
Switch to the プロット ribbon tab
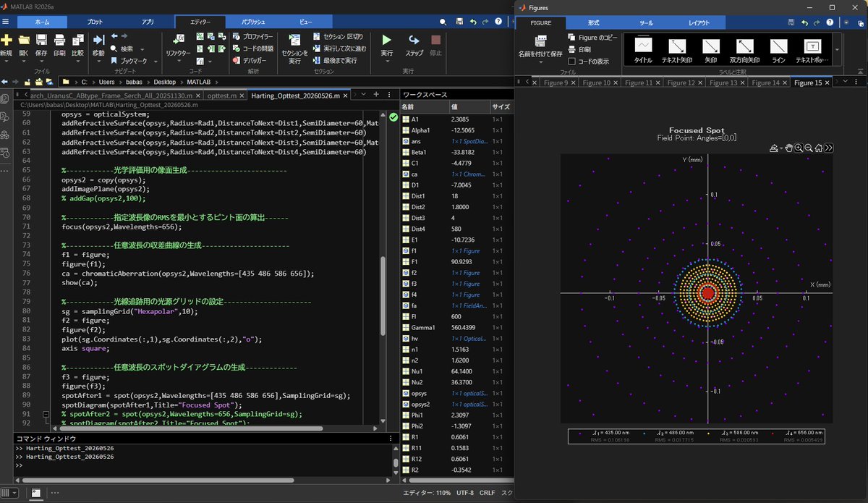click(95, 22)
